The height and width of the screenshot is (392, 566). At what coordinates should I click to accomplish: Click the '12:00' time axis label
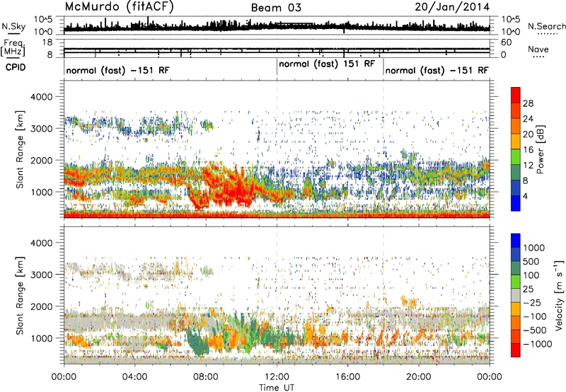(x=277, y=377)
